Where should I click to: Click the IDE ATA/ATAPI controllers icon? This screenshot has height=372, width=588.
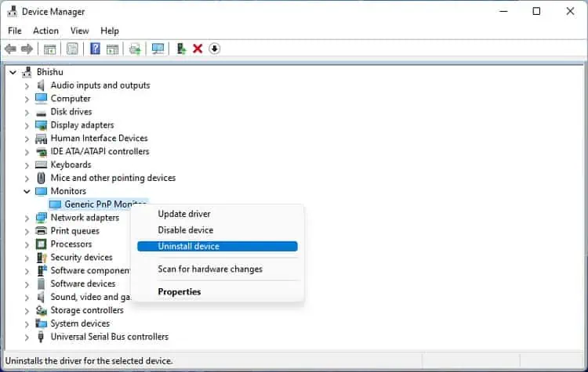pyautogui.click(x=41, y=152)
